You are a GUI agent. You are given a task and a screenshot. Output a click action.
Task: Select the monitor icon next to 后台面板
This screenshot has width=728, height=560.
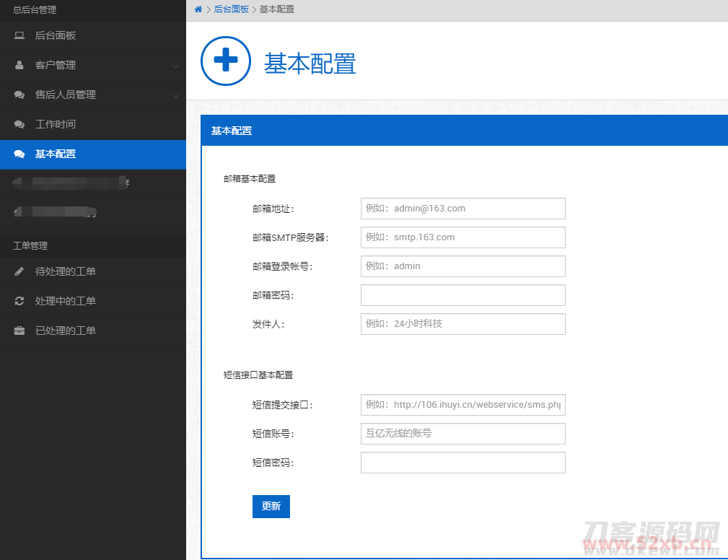(17, 35)
